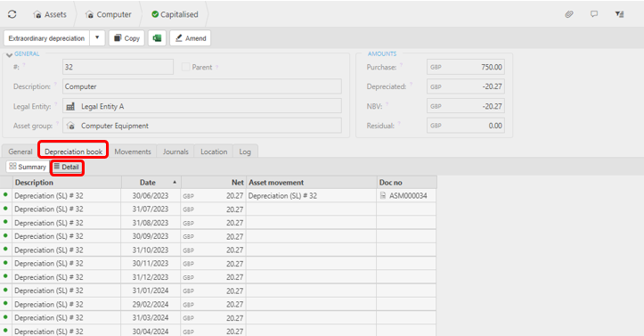Open document icon beside ASM000034

click(383, 195)
